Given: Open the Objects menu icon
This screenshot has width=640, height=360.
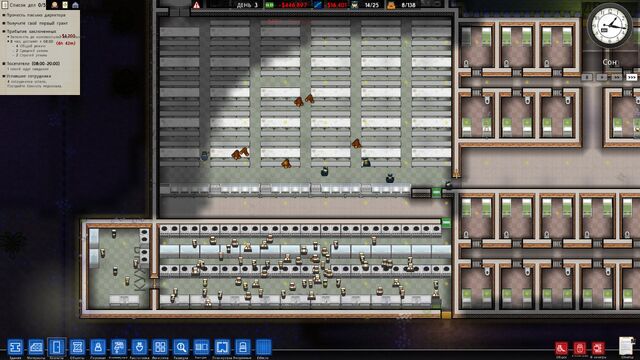Looking at the screenshot, I should (77, 347).
